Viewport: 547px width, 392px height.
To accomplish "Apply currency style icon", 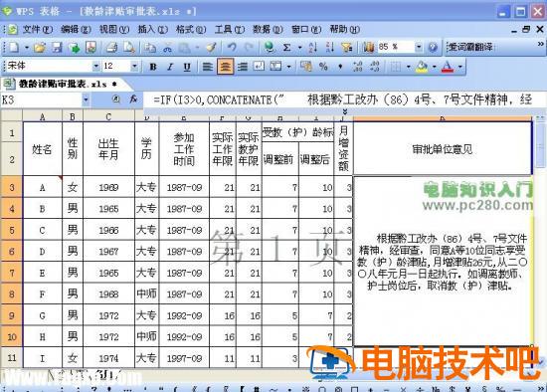I will coord(306,67).
